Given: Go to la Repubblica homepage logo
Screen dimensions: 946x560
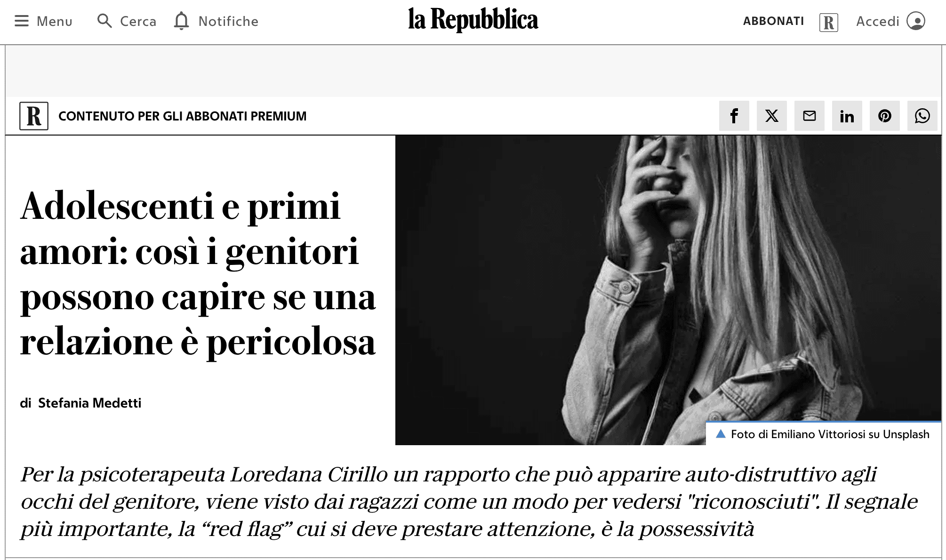Looking at the screenshot, I should (x=473, y=20).
